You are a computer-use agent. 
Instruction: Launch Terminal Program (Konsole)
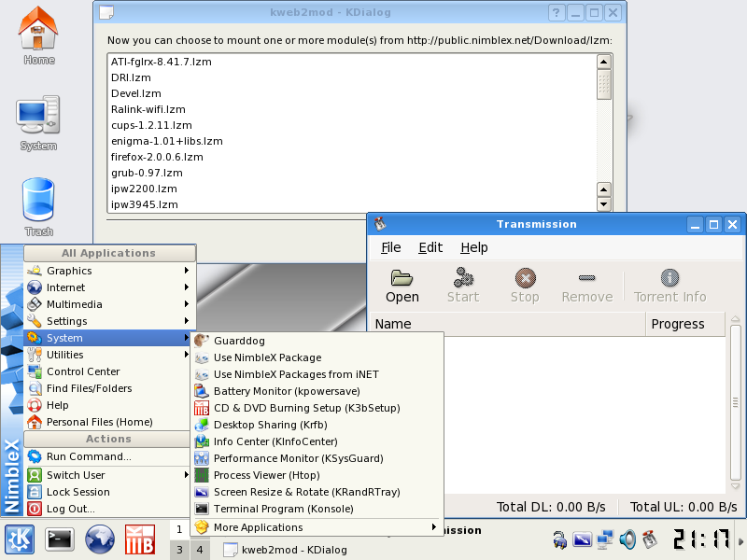click(317, 509)
